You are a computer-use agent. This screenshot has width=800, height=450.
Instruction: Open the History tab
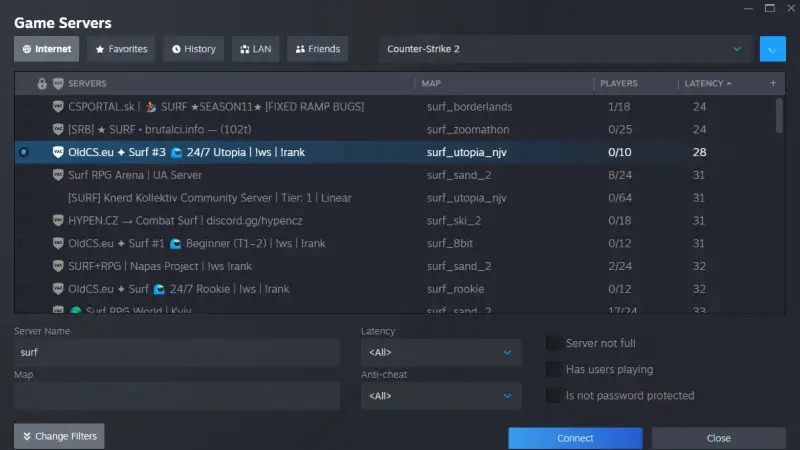pos(194,49)
